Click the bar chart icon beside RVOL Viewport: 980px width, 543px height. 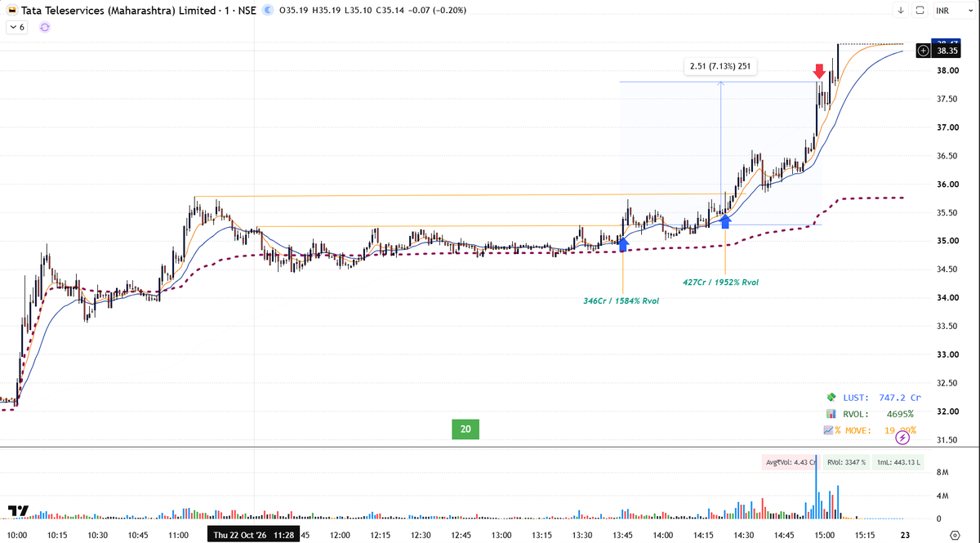(831, 414)
